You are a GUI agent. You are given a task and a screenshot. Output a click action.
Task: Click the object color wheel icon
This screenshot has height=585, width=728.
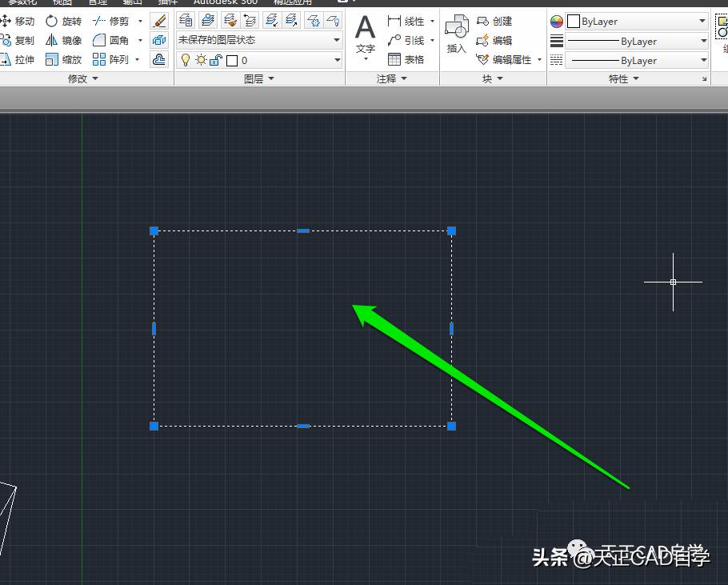[557, 22]
